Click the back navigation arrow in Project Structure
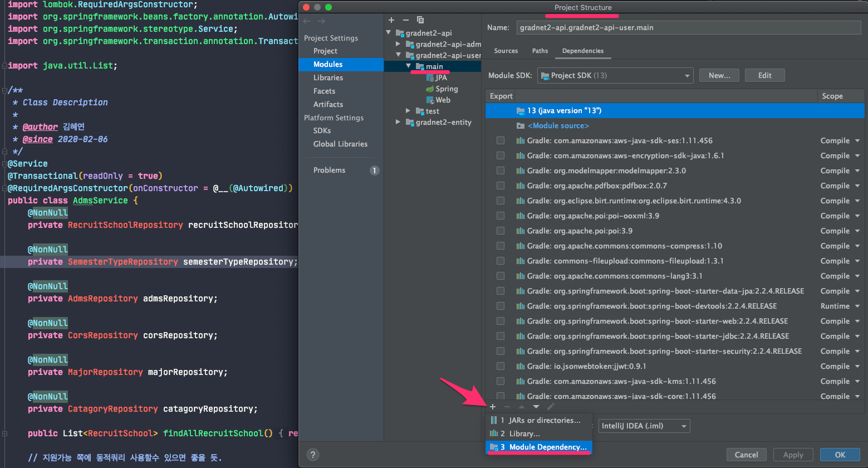The image size is (868, 468). (x=307, y=21)
